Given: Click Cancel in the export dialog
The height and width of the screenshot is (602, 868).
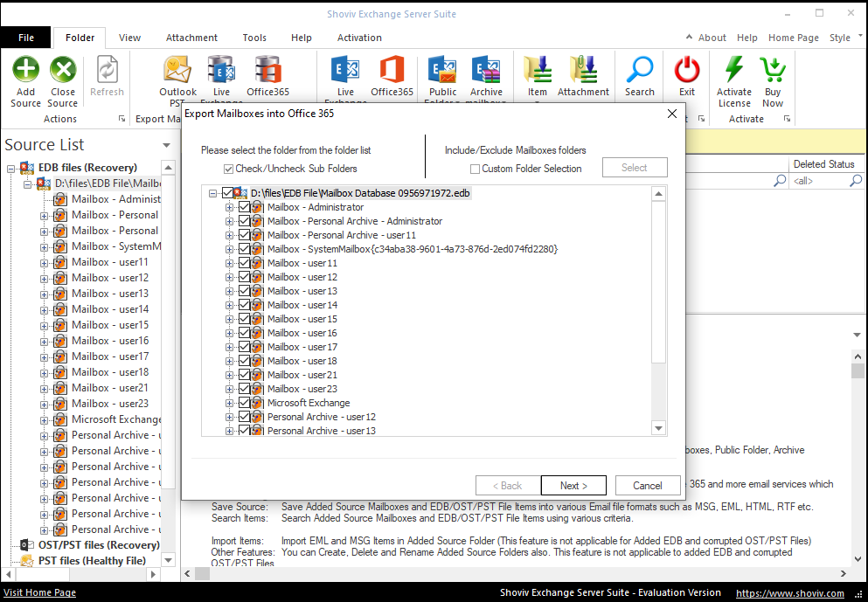Looking at the screenshot, I should 648,486.
